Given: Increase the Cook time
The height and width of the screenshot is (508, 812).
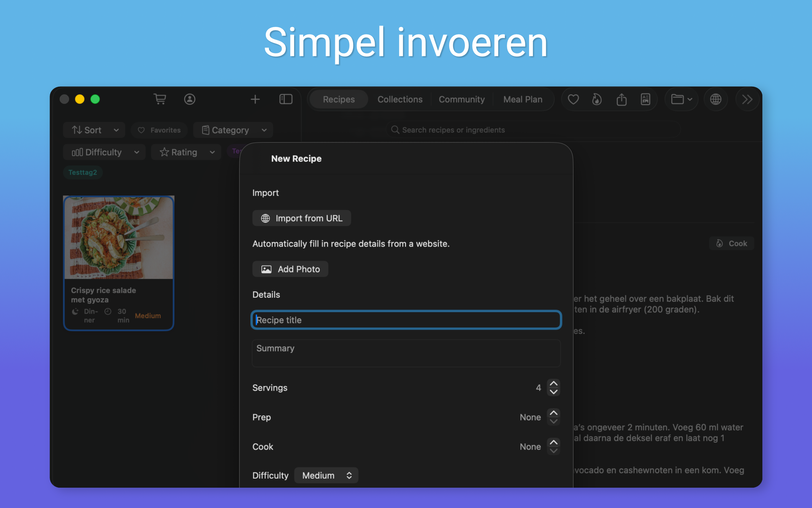Looking at the screenshot, I should point(554,443).
